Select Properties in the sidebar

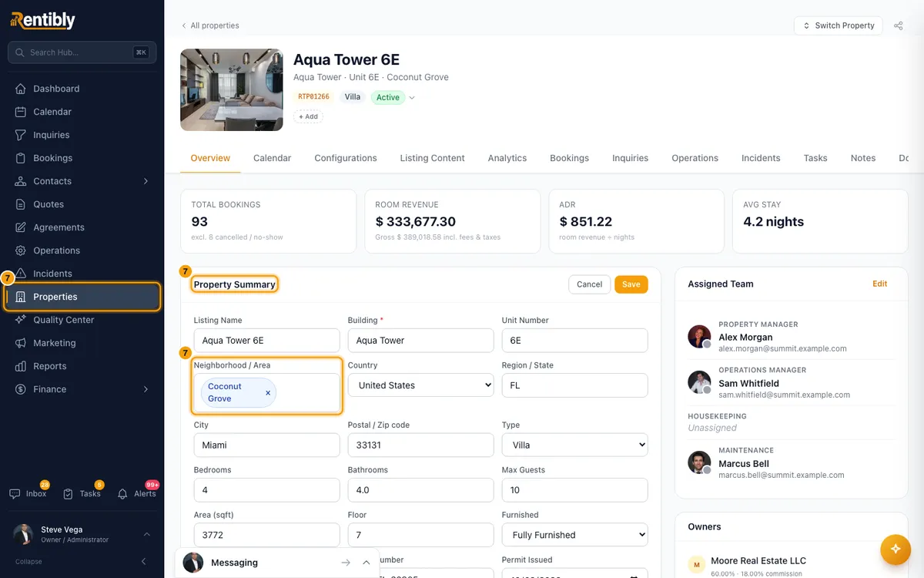82,297
